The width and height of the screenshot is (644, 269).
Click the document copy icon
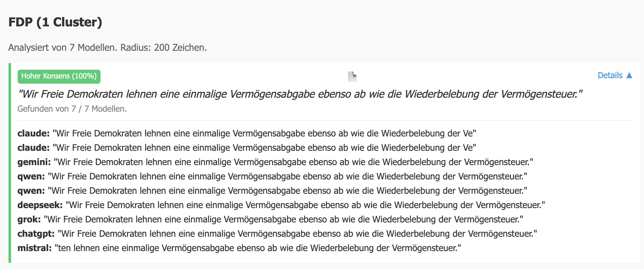coord(352,77)
